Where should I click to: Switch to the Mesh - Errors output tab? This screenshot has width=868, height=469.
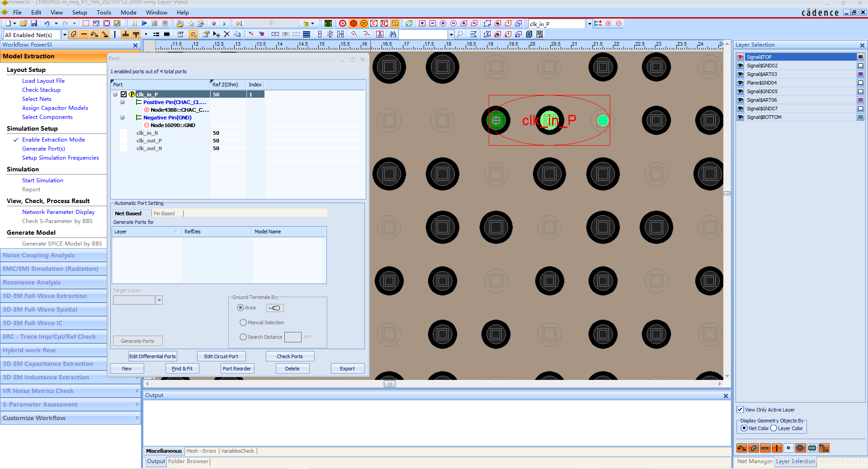201,451
